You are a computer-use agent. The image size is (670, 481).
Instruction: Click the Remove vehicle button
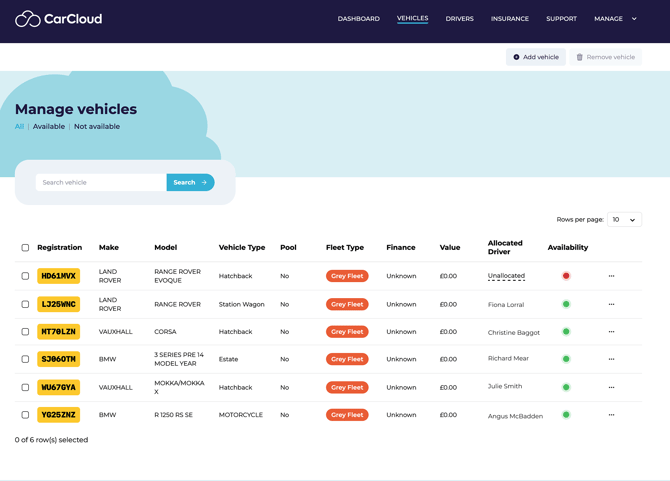point(605,57)
